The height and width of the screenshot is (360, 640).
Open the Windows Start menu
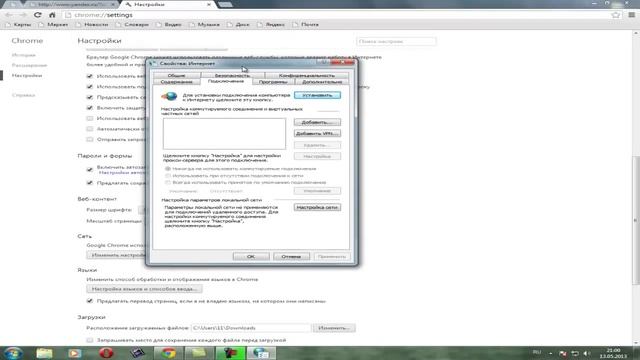click(x=13, y=353)
